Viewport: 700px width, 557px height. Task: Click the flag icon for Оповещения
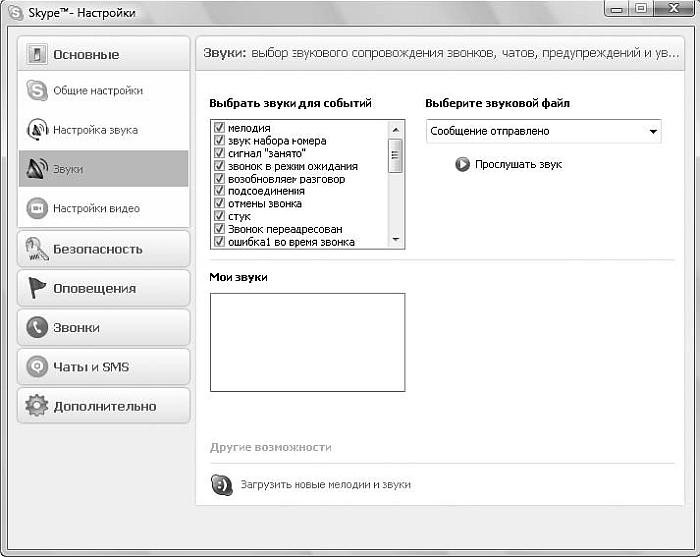click(37, 288)
